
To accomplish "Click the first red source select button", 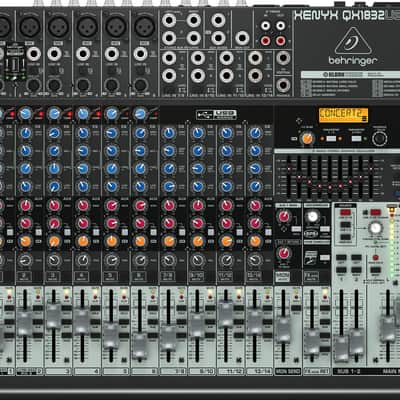I will (345, 212).
